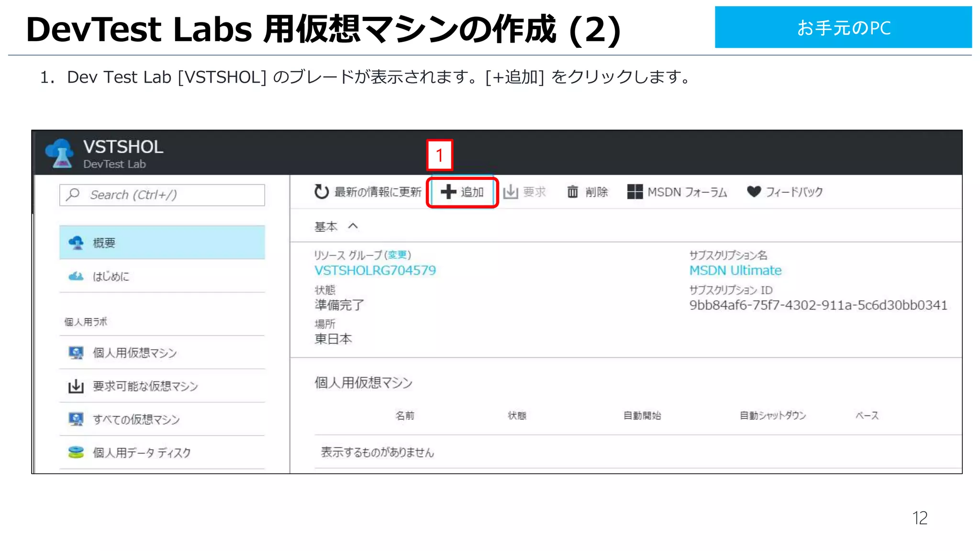Click the heart フィードバック icon

coord(754,191)
